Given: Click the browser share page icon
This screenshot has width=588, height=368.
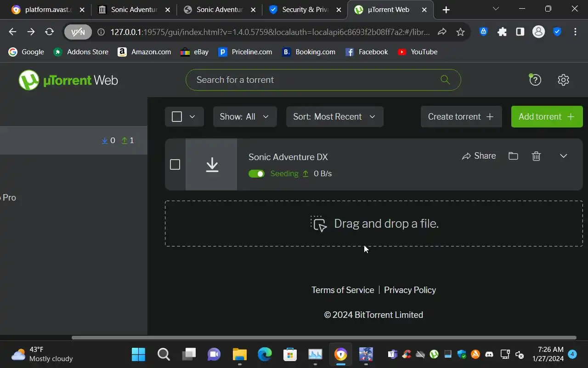Looking at the screenshot, I should 442,32.
